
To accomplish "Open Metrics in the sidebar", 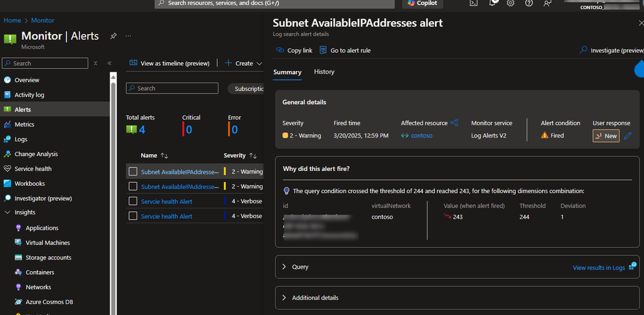I will [24, 125].
